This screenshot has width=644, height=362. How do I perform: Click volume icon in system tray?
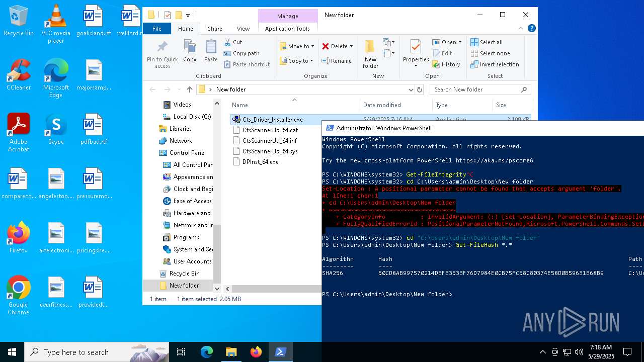[x=579, y=352]
